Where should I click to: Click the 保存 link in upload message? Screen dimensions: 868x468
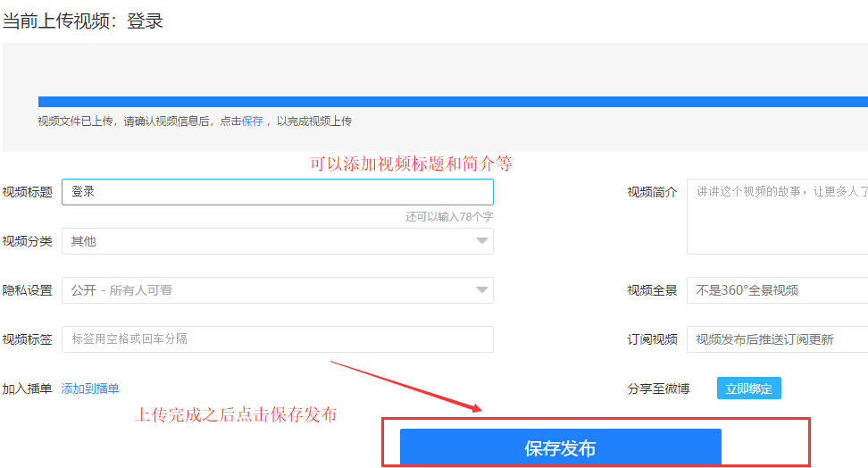click(x=252, y=121)
